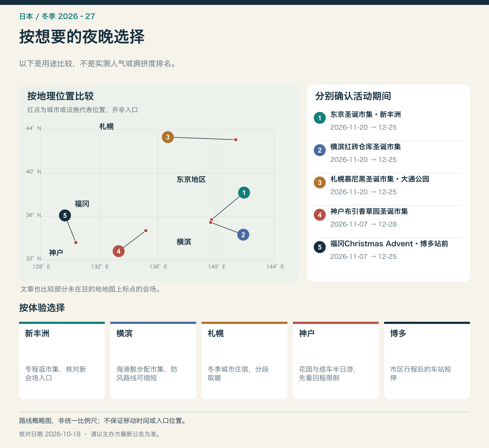489x448 pixels.
Task: Click the 分别确认活动期间 heading
Action: [x=353, y=96]
